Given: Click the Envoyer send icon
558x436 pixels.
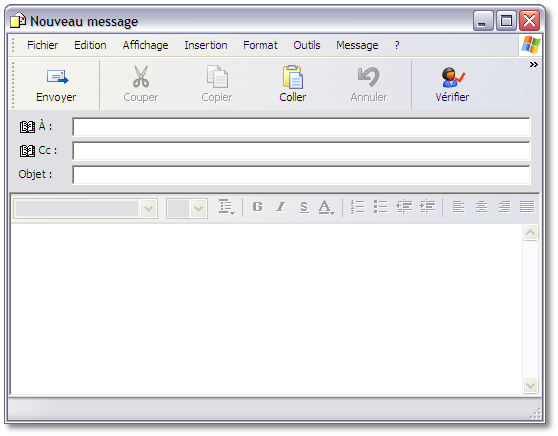Looking at the screenshot, I should (57, 77).
